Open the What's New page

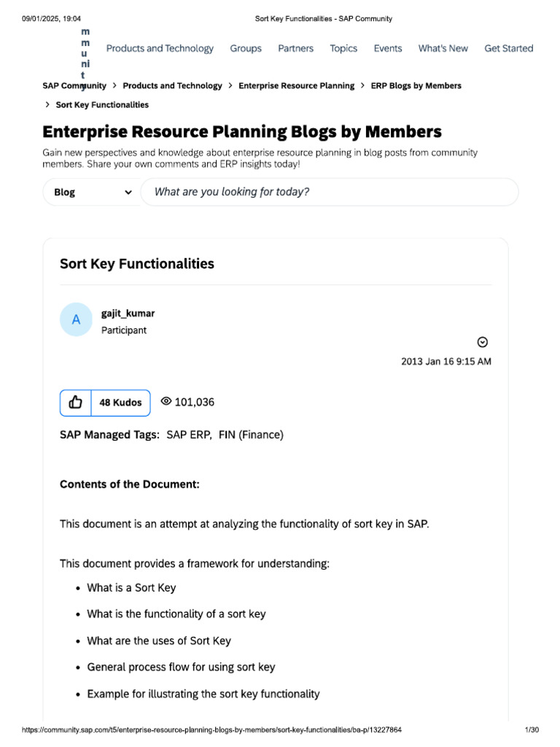[443, 48]
